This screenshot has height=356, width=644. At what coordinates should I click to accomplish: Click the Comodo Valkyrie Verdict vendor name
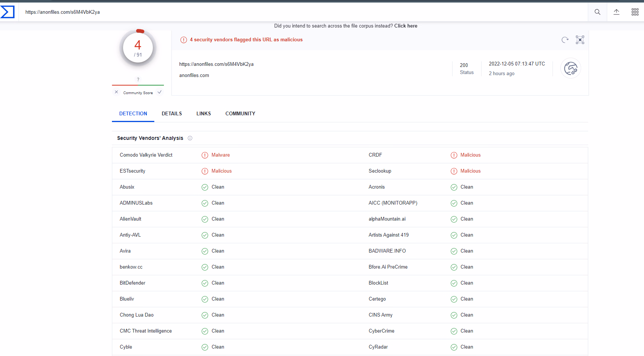(x=146, y=155)
